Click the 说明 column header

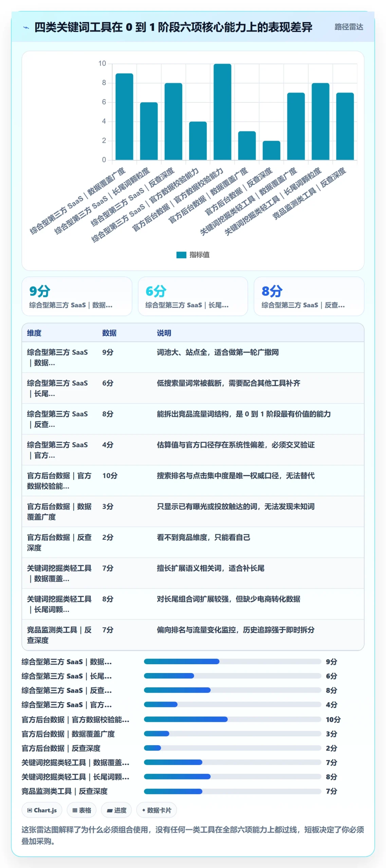(164, 333)
